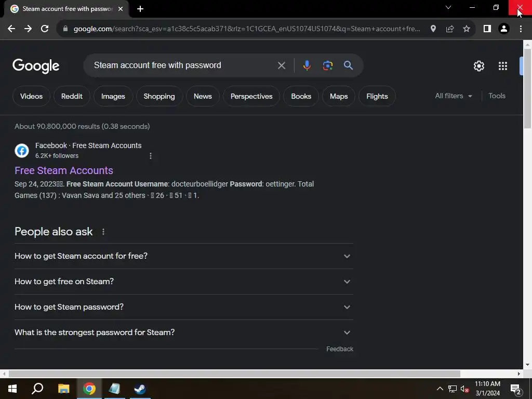
Task: Filter results by Images
Action: pyautogui.click(x=113, y=96)
